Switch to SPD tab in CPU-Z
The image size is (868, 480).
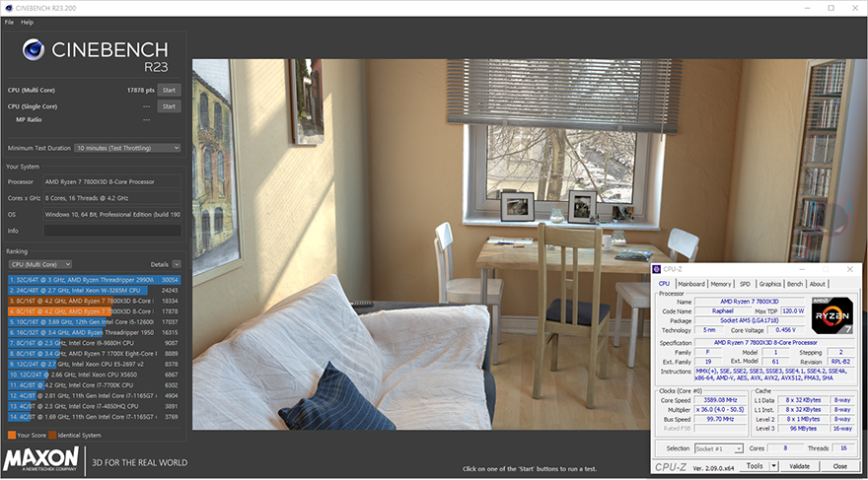(745, 284)
